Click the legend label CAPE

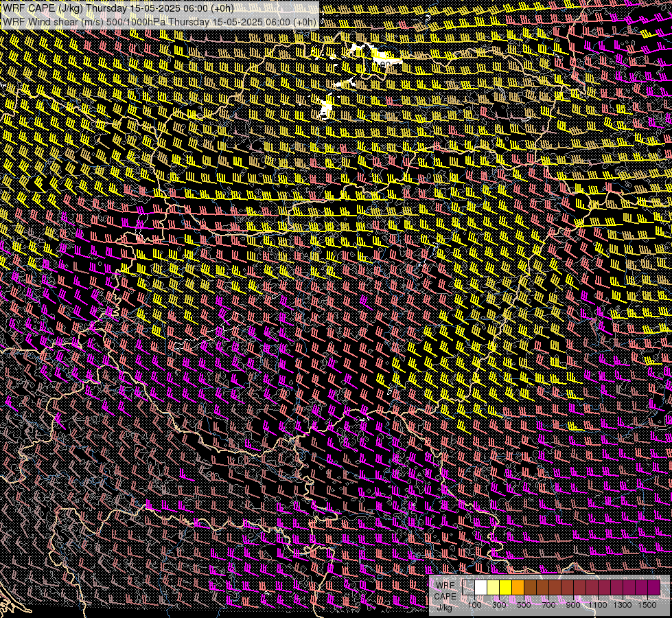[445, 597]
